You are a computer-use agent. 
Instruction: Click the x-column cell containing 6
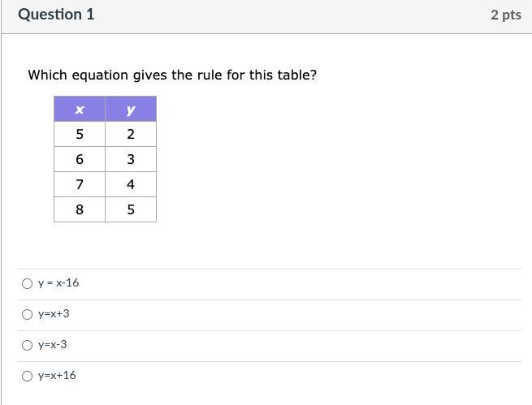(80, 159)
